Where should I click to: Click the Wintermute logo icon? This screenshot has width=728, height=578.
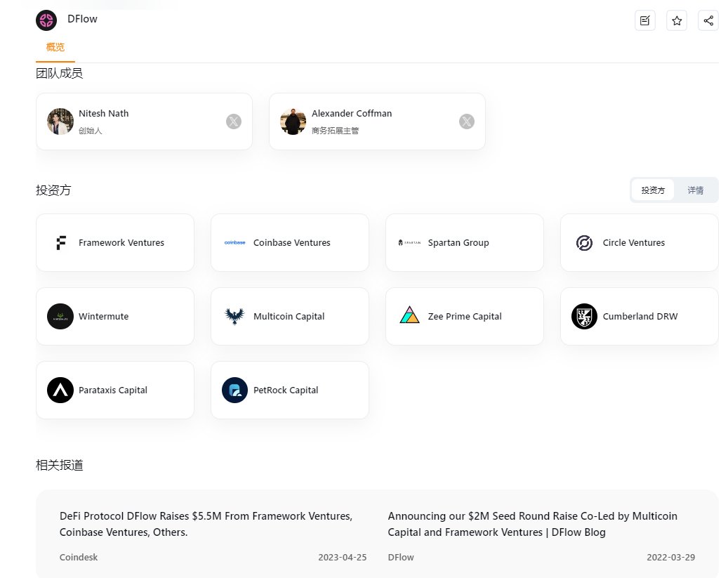(x=60, y=317)
